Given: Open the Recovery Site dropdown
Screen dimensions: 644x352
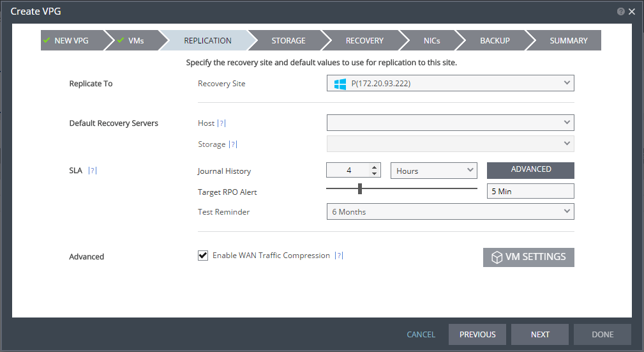Looking at the screenshot, I should [451, 83].
